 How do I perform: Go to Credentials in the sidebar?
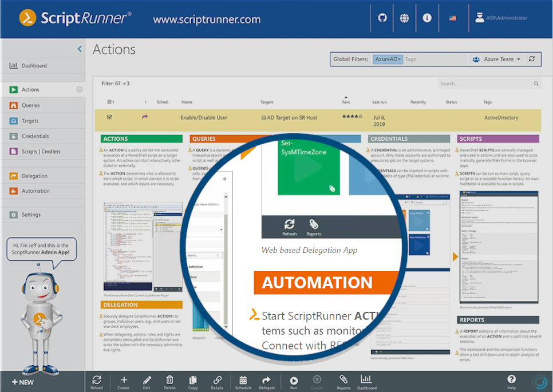click(35, 136)
